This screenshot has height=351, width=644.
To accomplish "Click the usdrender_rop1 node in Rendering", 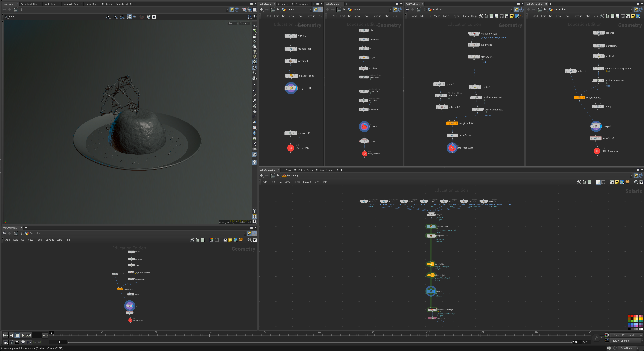I will coord(432,318).
